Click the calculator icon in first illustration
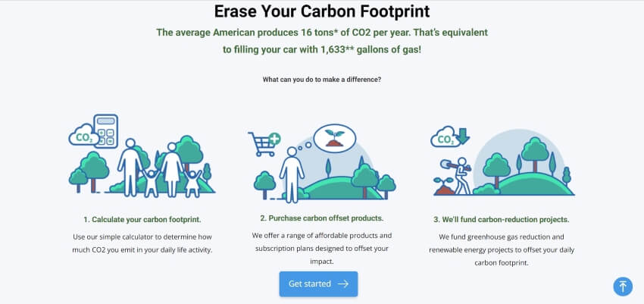 pyautogui.click(x=105, y=131)
